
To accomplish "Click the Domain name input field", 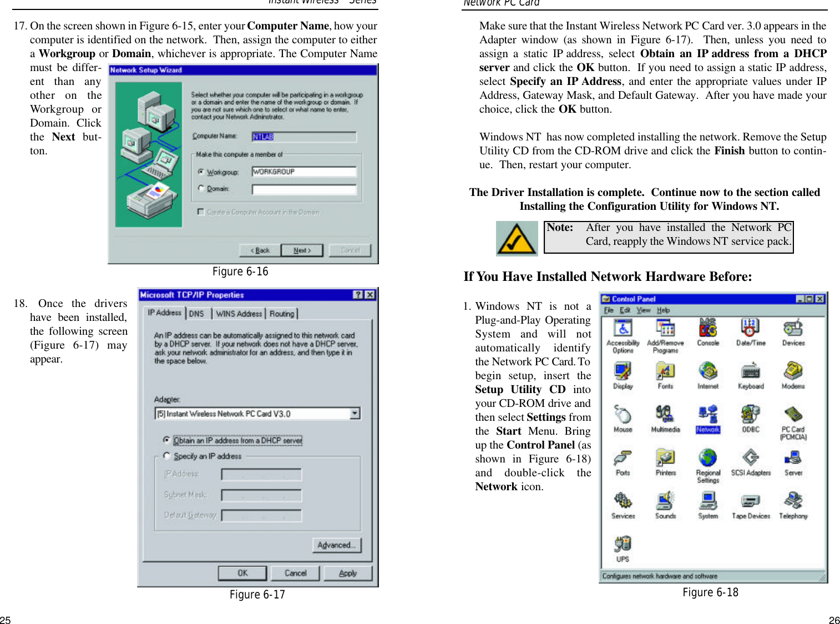I will tap(304, 189).
